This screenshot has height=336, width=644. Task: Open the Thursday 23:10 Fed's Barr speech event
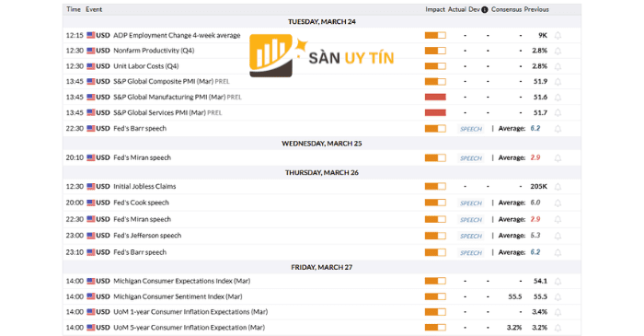coord(140,252)
